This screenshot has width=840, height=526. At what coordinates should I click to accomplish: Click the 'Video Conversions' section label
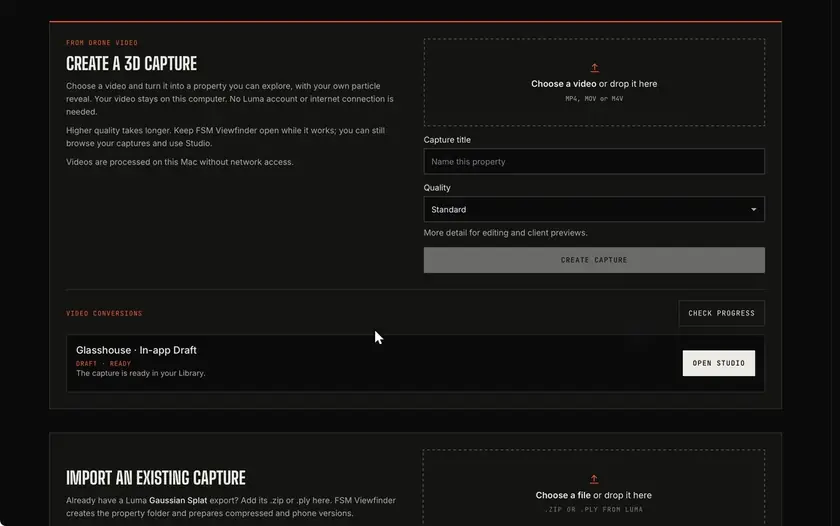104,313
